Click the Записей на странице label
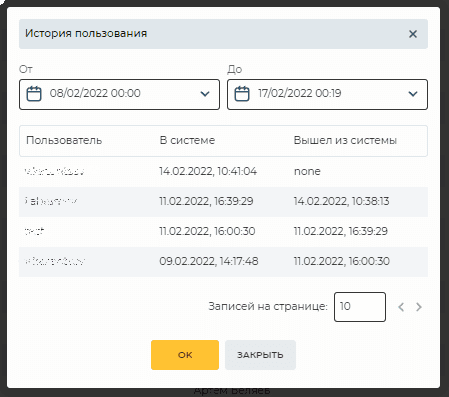The height and width of the screenshot is (397, 449). [x=268, y=306]
